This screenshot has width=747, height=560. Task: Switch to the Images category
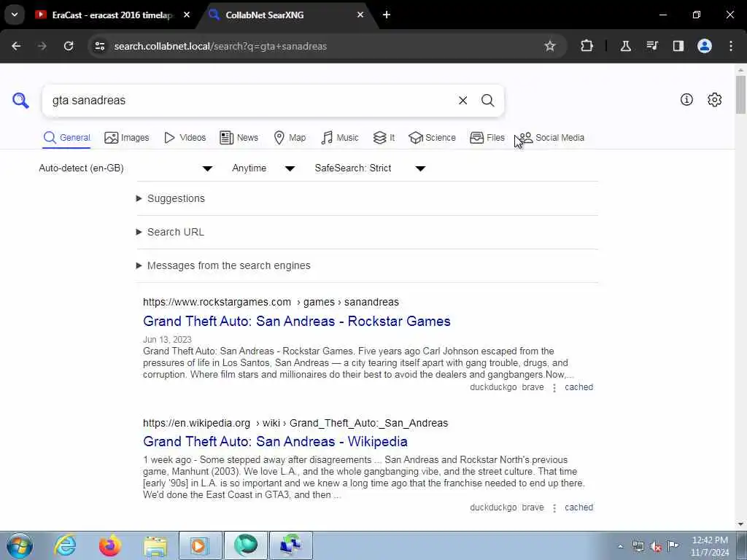127,138
